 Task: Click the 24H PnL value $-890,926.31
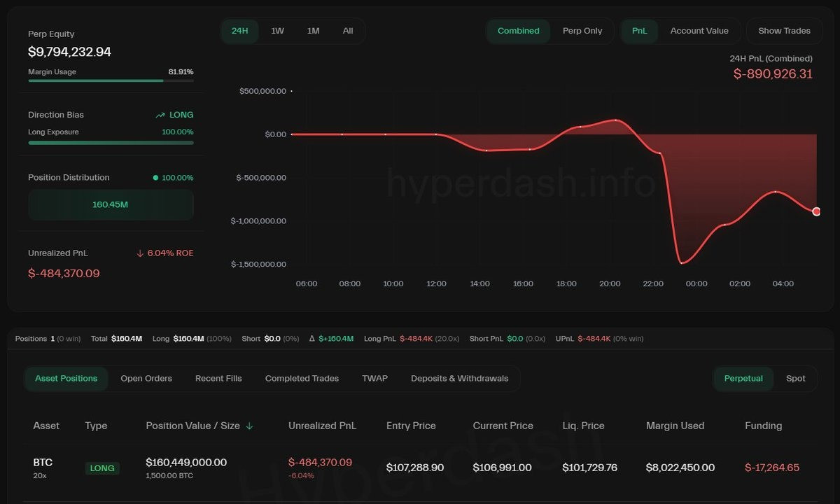[x=773, y=73]
